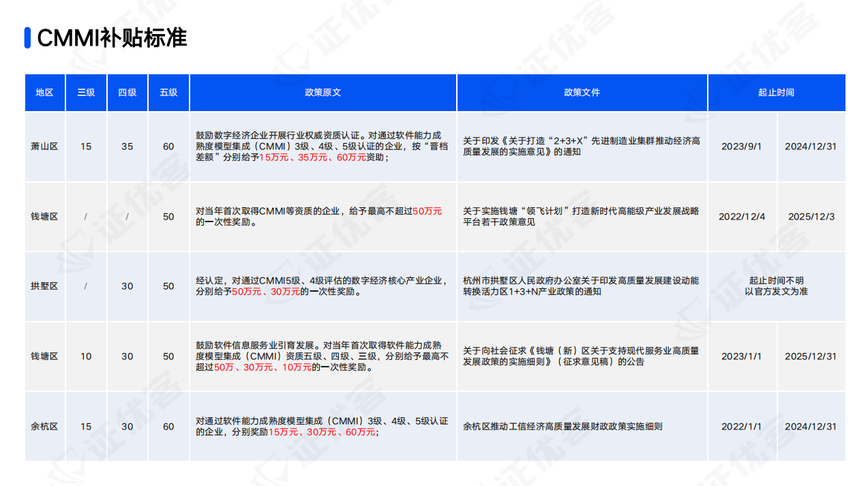Select the 政策原文 column header
868x486 pixels.
323,92
